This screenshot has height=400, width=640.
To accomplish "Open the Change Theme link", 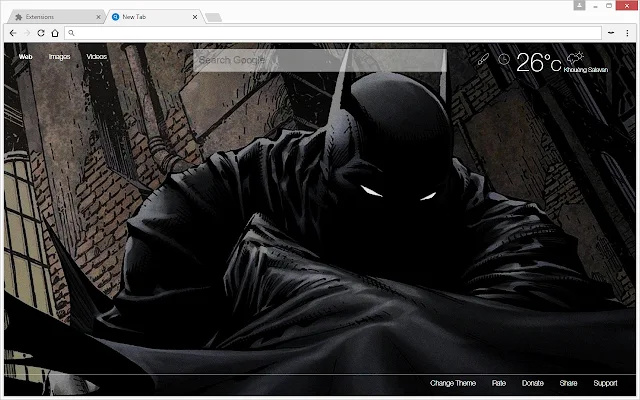I will (453, 383).
